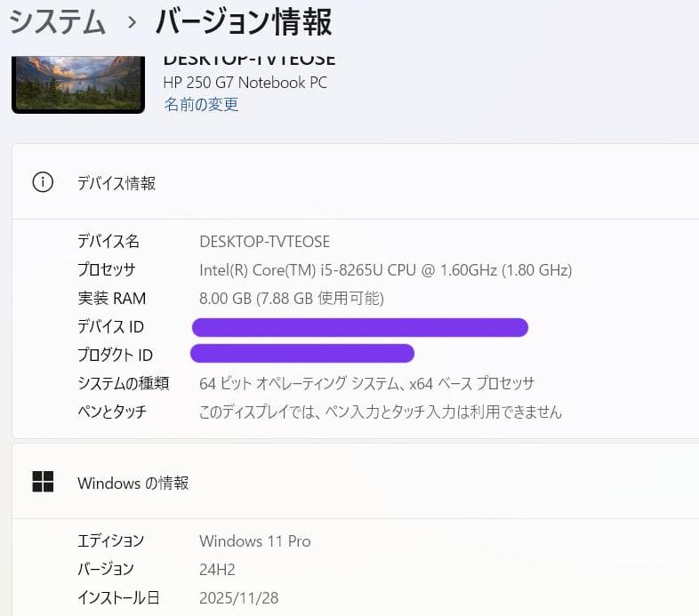Click the info icon beside デバイス情報

(42, 183)
